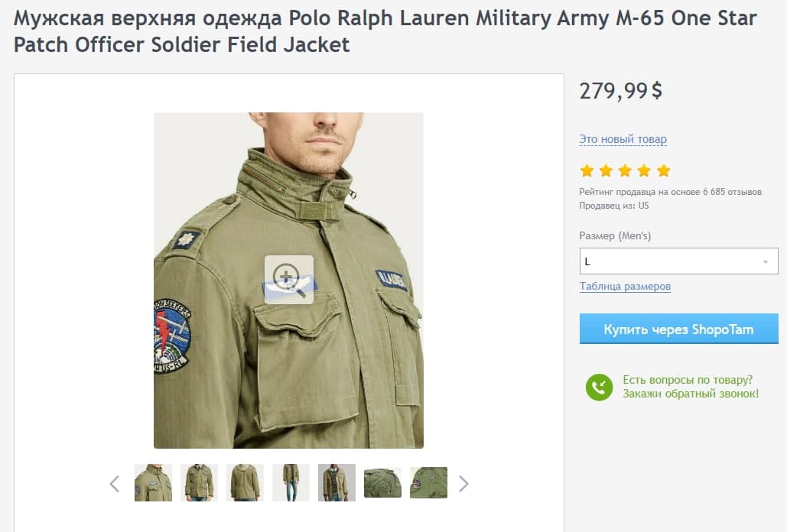Select the open-jacket plaid shirt thumbnail
Viewport: 787px width, 532px height.
(x=337, y=483)
